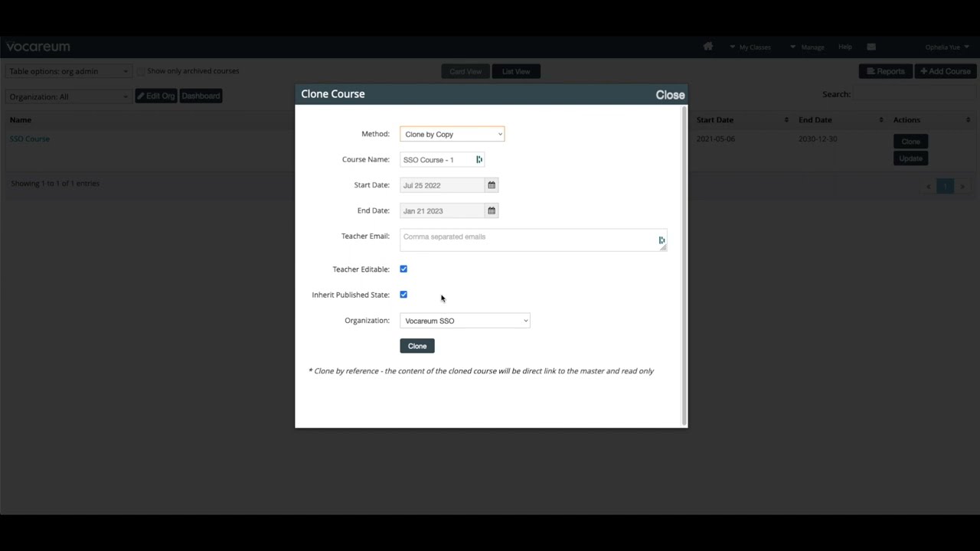
Task: Click the autofill icon in Teacher Email box
Action: pos(661,240)
